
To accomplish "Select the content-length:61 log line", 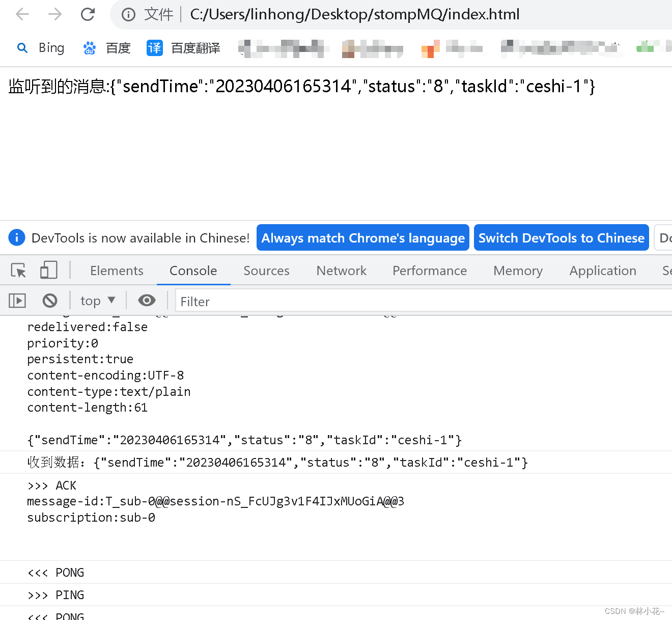I will point(87,408).
